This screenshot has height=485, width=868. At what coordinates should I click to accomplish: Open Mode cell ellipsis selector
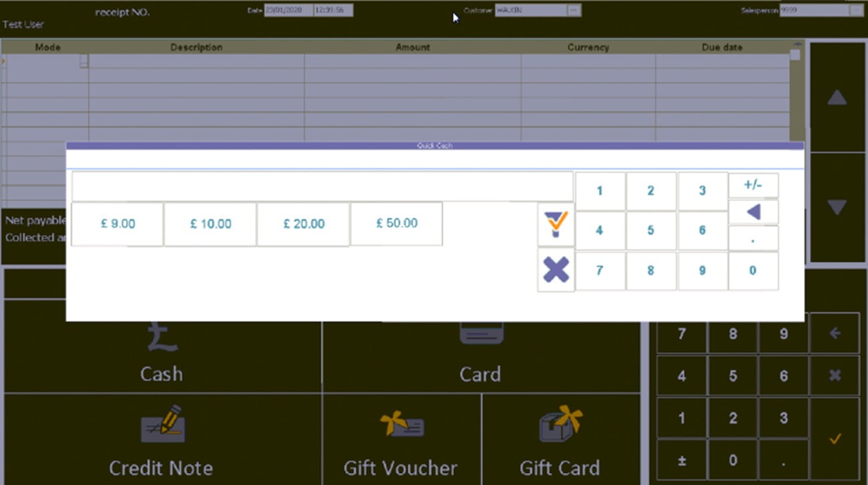[x=83, y=61]
